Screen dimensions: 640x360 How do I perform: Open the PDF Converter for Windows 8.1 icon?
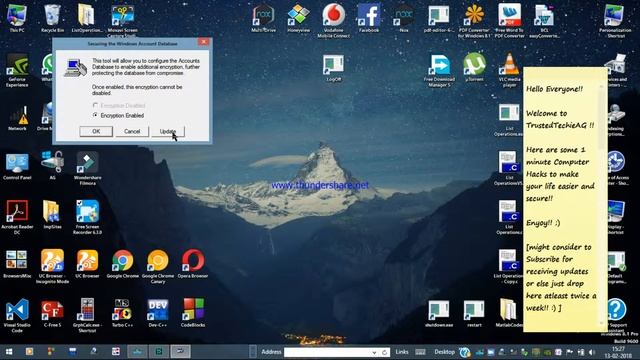point(474,20)
